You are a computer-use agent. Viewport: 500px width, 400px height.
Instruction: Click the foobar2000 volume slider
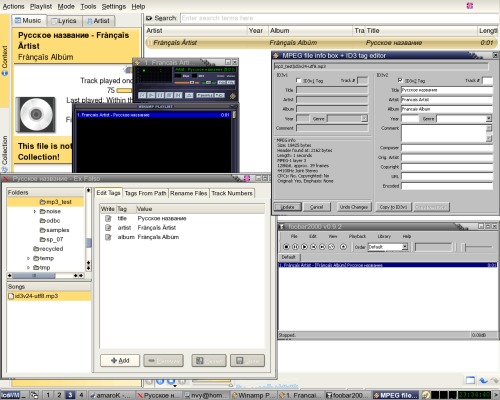pos(477,247)
